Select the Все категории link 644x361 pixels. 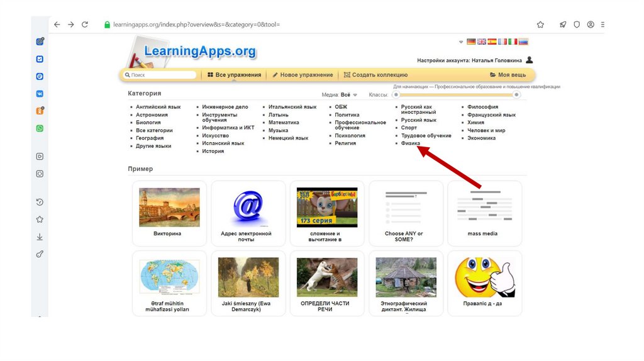coord(154,130)
